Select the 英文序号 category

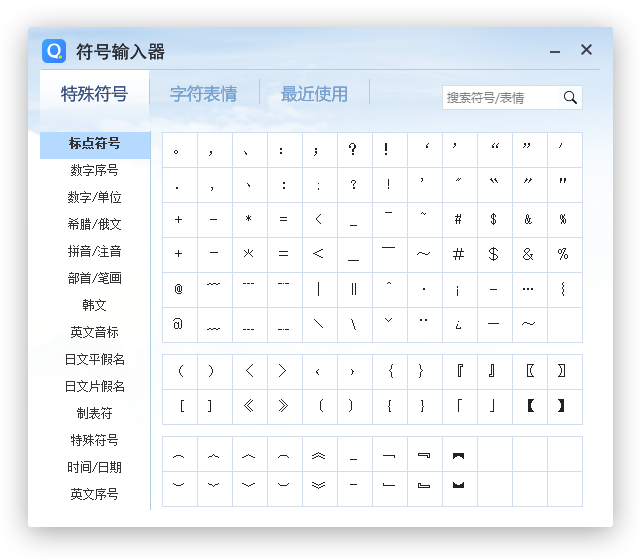[x=95, y=494]
